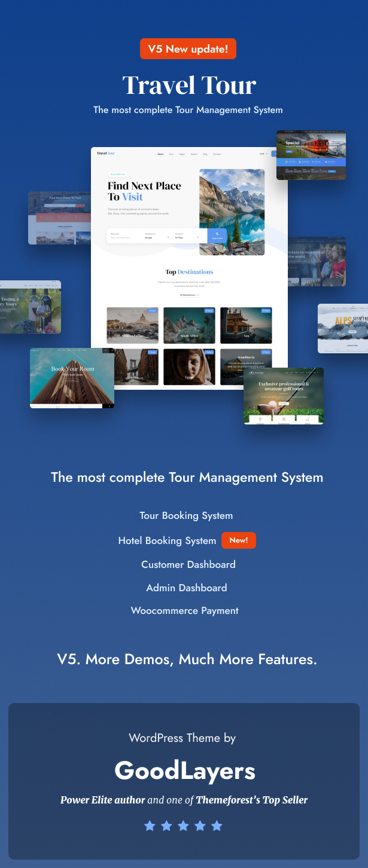Image resolution: width=368 pixels, height=868 pixels.
Task: Click the blue Search Now magnifier button
Action: (x=217, y=236)
